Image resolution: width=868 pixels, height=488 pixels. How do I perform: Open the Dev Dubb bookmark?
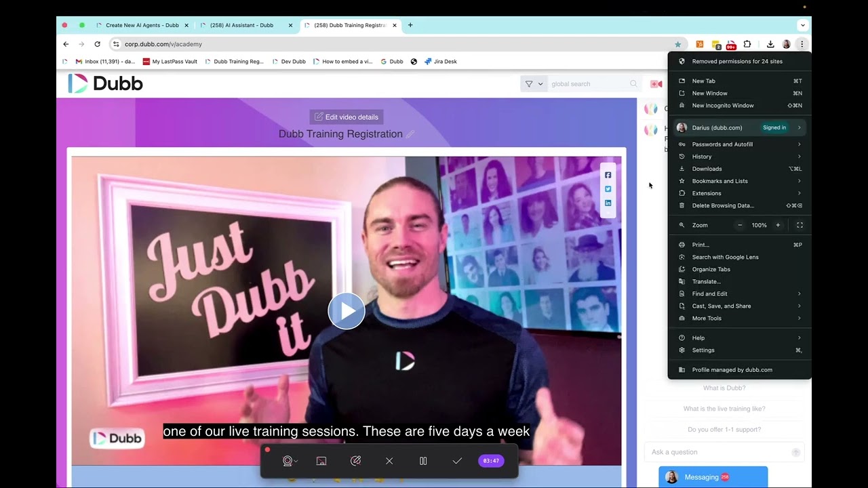[289, 62]
